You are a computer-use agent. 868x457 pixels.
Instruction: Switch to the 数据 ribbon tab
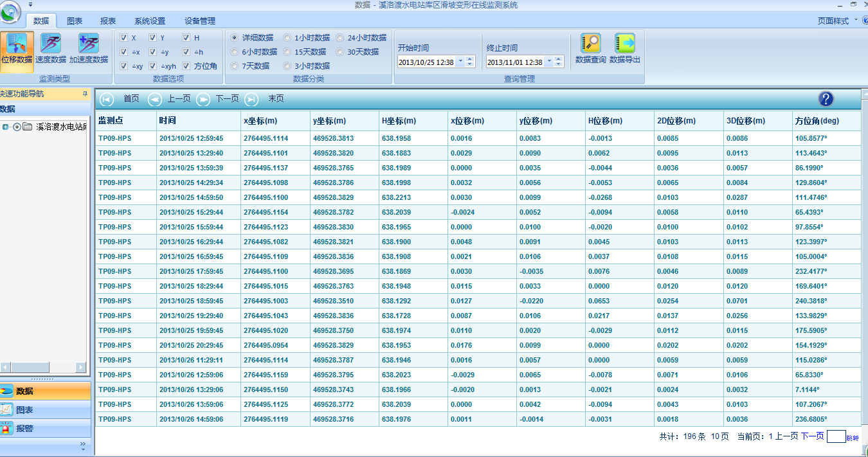41,21
